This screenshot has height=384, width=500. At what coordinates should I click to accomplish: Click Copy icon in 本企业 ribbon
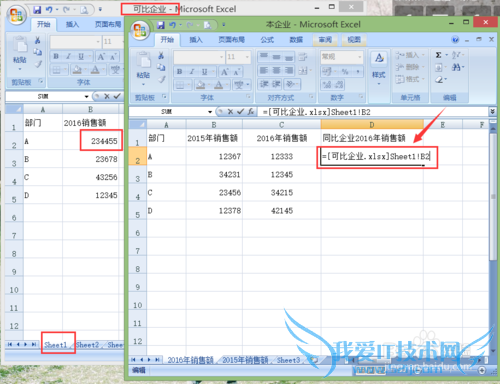pos(161,67)
